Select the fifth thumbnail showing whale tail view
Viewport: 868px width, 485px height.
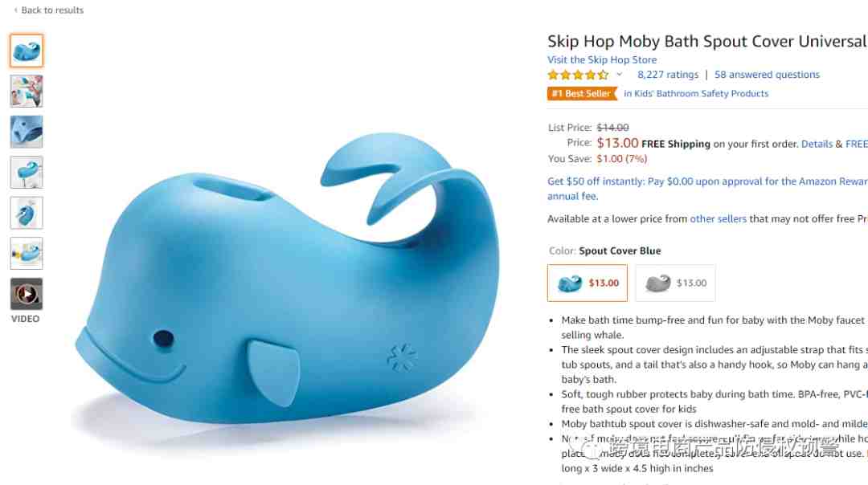coord(26,213)
